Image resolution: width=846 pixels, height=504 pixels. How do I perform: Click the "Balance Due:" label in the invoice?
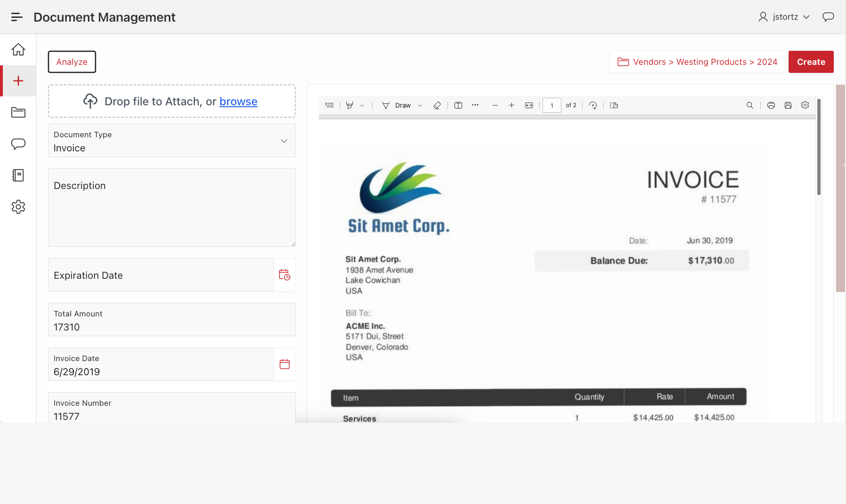coord(619,261)
